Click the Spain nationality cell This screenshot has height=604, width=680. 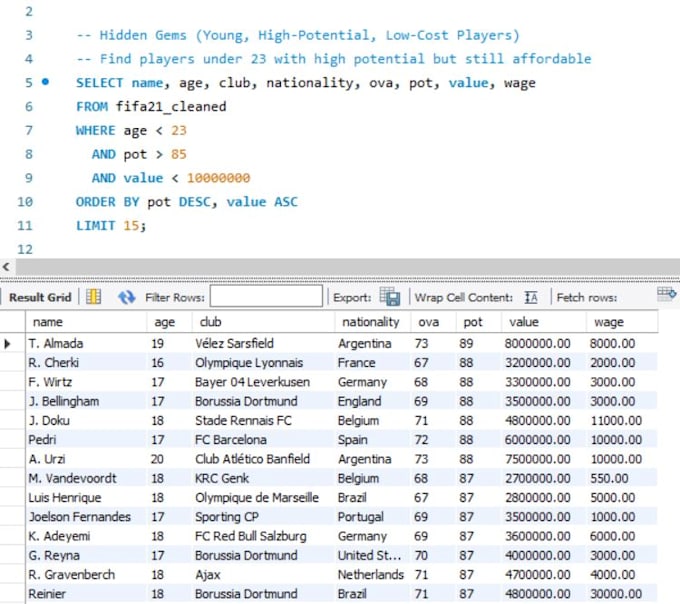(373, 440)
